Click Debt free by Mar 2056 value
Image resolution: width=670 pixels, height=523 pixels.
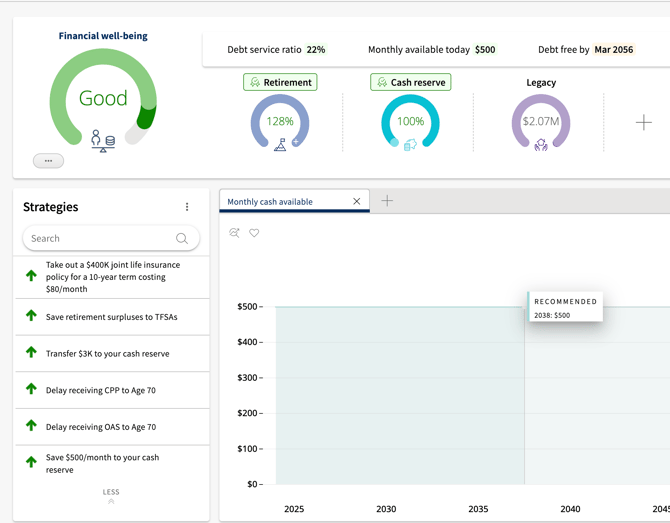[x=614, y=50]
